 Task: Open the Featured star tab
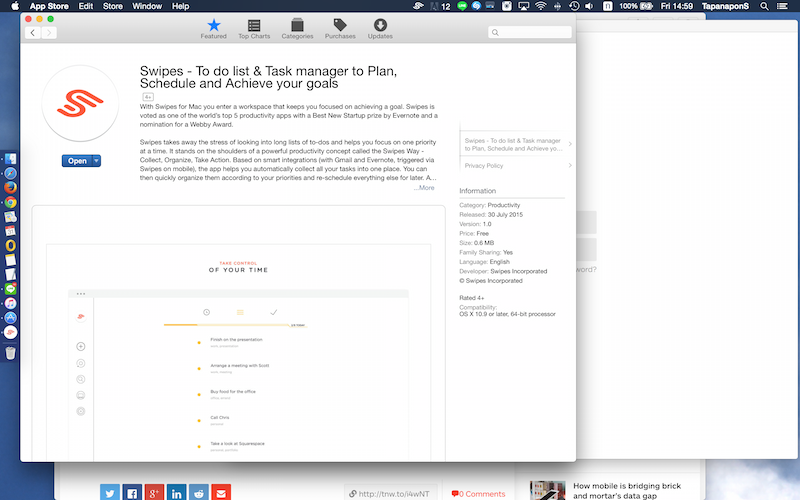[213, 29]
